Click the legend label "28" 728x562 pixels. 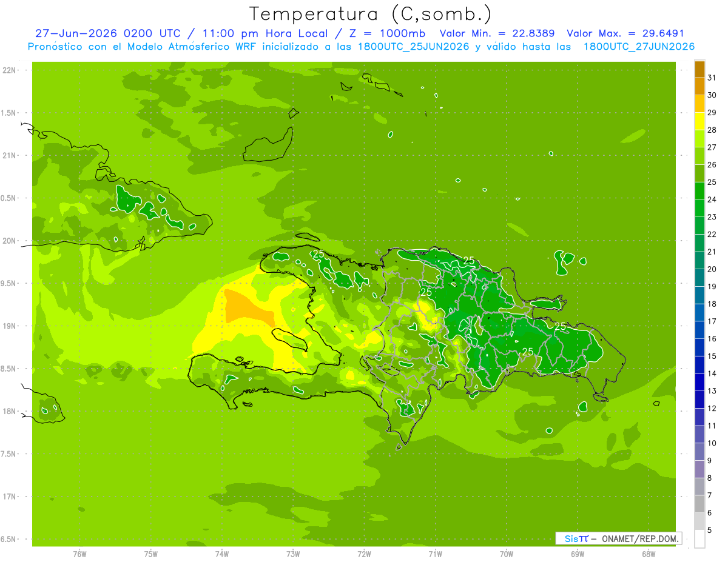click(712, 130)
